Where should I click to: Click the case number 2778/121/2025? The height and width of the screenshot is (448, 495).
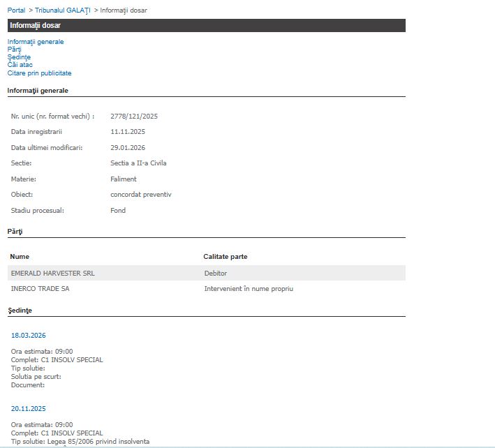point(134,117)
